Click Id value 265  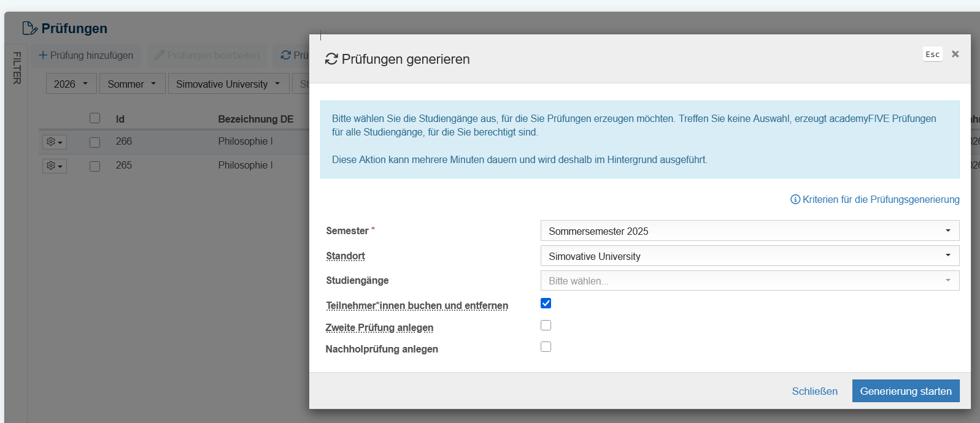pyautogui.click(x=124, y=166)
